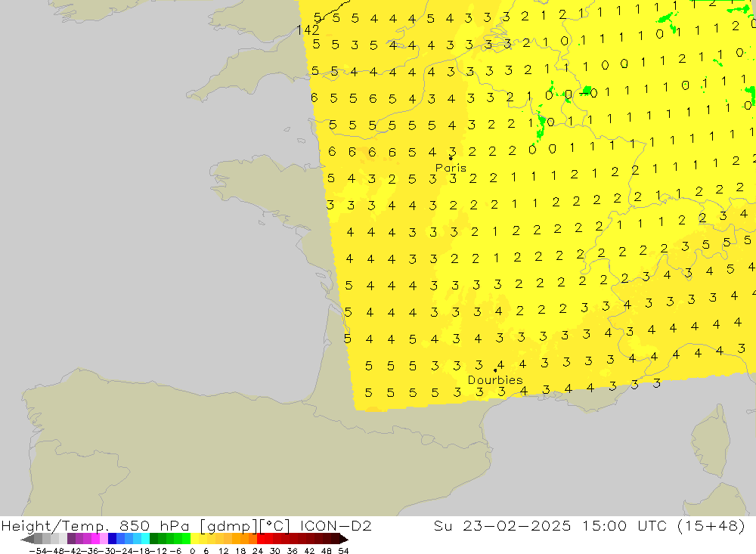
Task: Pick the cyan legend swatch above -18
Action: pos(145,539)
